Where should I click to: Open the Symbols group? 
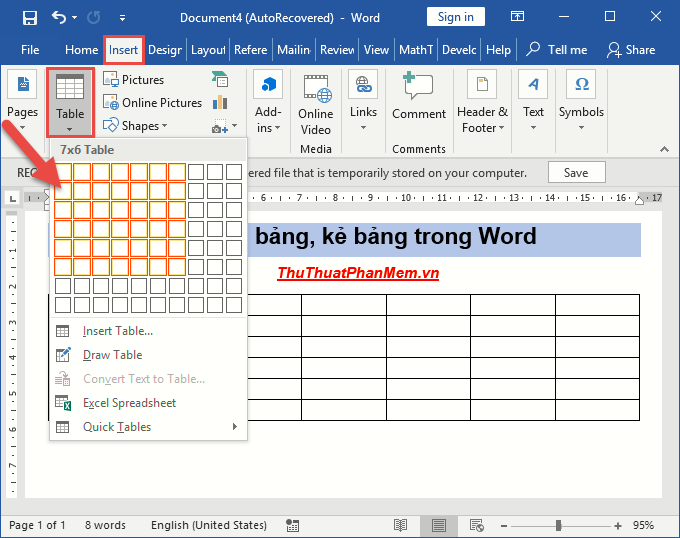pos(581,102)
